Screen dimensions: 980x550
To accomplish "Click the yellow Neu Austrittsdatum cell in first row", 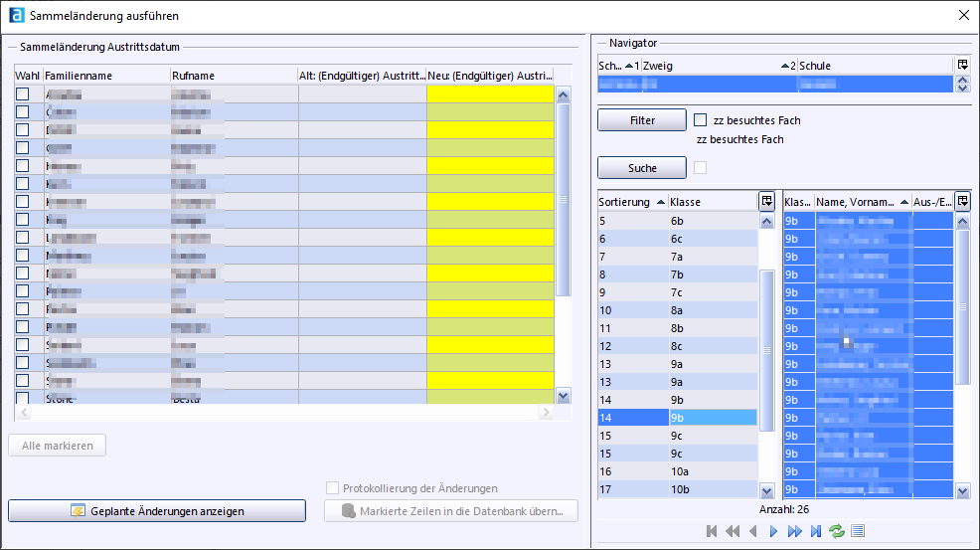I will [489, 93].
